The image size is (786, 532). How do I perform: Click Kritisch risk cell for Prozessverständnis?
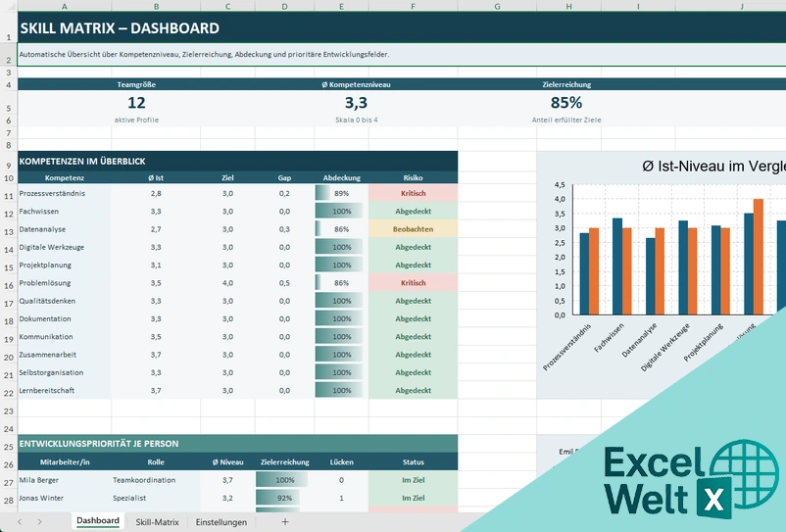tap(413, 193)
